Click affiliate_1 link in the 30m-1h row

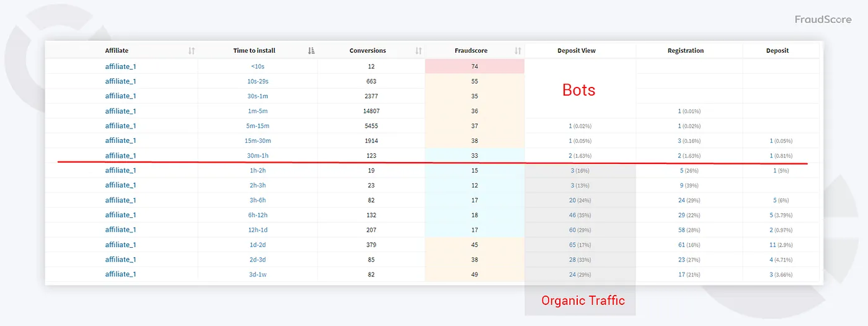120,156
